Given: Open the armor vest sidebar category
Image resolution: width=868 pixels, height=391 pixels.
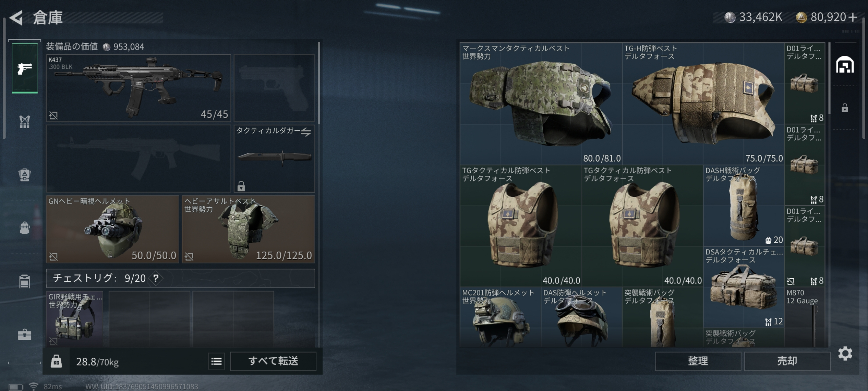Looking at the screenshot, I should (x=24, y=122).
